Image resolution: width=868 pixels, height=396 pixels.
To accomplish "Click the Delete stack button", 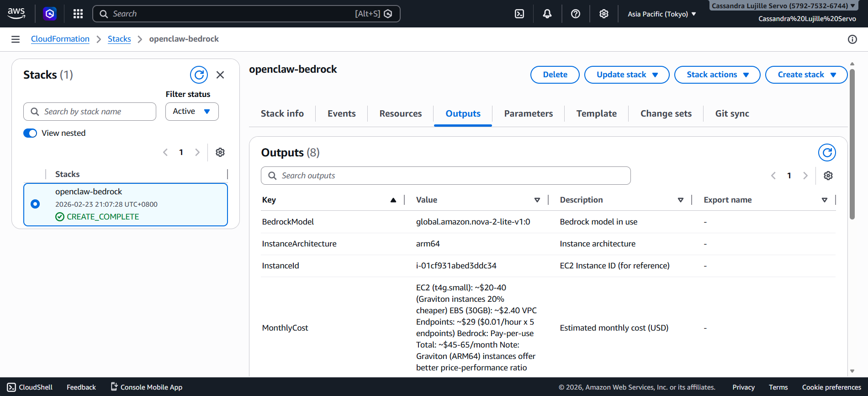I will point(555,75).
